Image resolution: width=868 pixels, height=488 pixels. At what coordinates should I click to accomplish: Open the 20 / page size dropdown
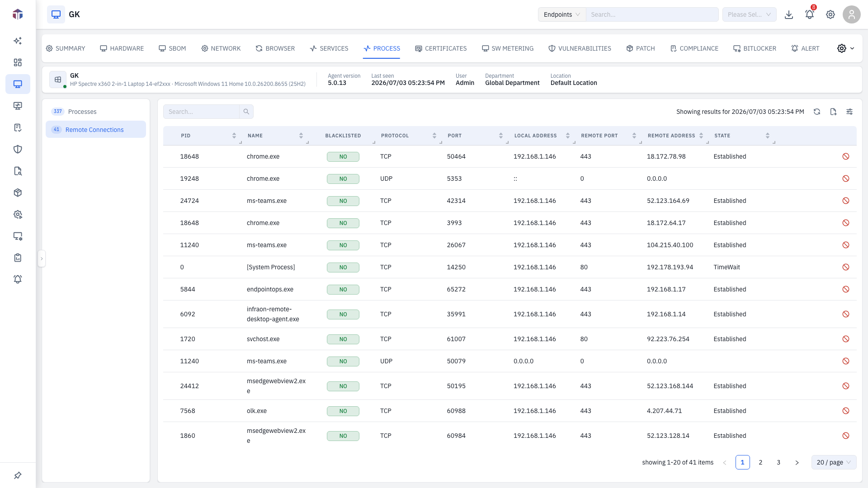pos(834,462)
